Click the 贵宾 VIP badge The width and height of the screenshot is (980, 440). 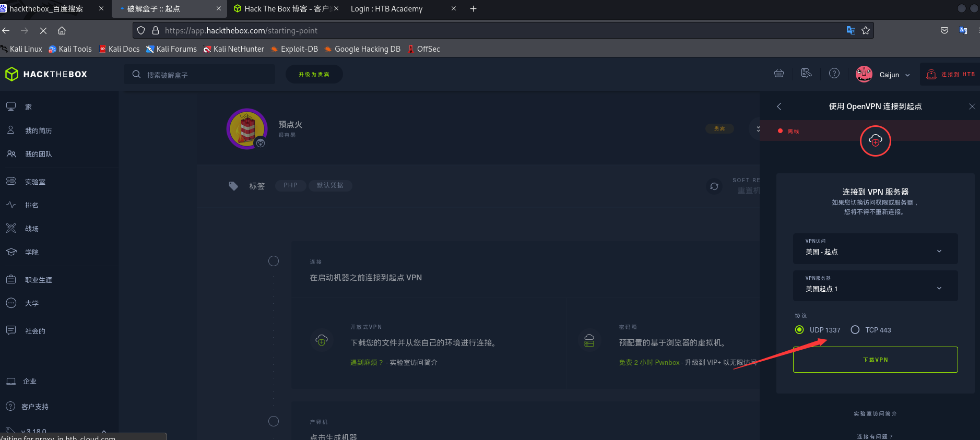click(x=719, y=128)
